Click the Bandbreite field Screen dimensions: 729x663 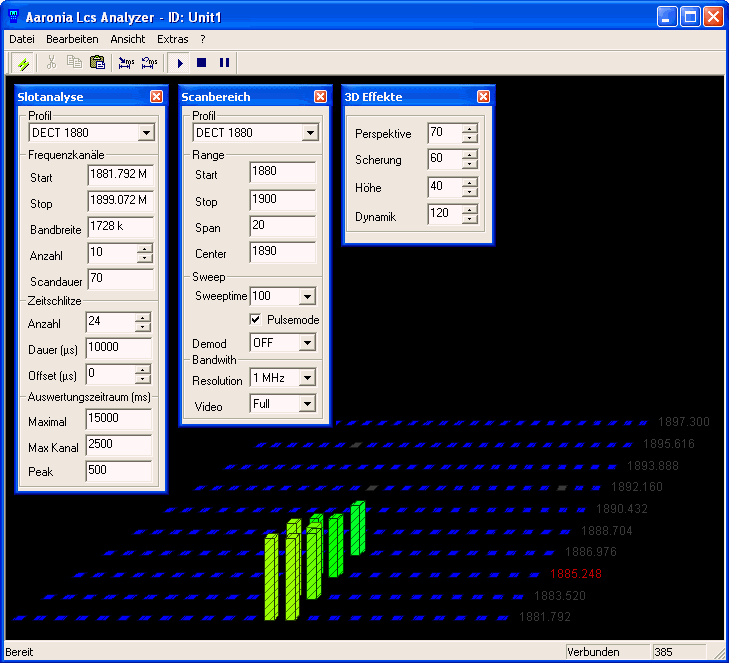120,227
